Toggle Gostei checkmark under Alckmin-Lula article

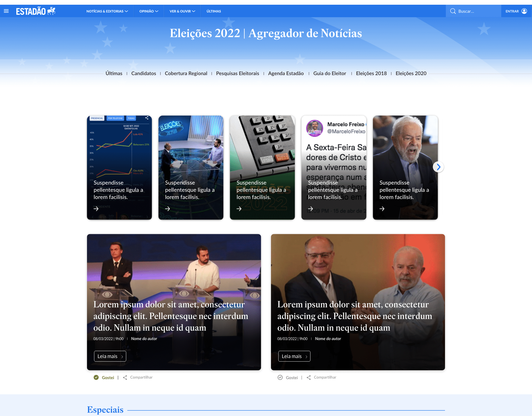coord(280,377)
